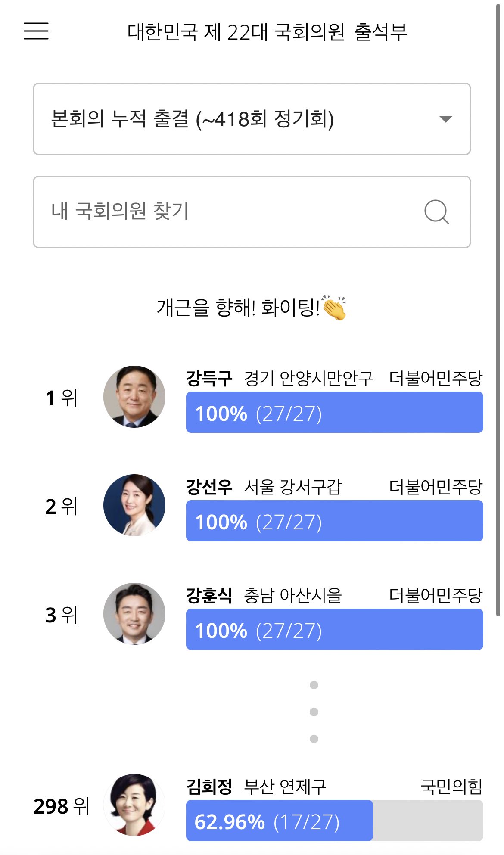504x855 pixels.
Task: Click the name 강선우
Action: [209, 487]
